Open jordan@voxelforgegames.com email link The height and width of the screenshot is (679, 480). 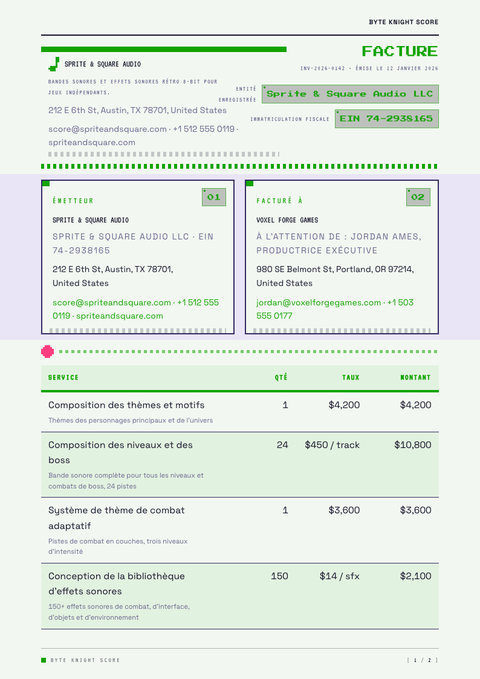tap(318, 302)
